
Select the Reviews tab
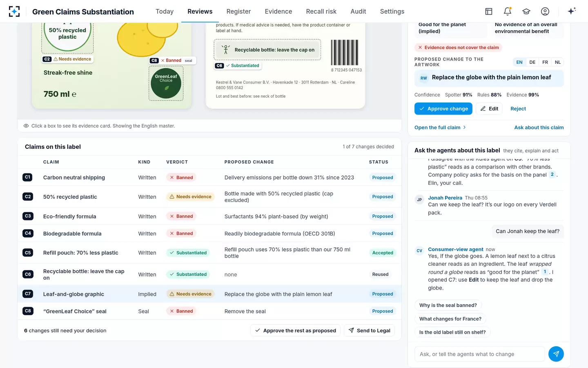[200, 11]
